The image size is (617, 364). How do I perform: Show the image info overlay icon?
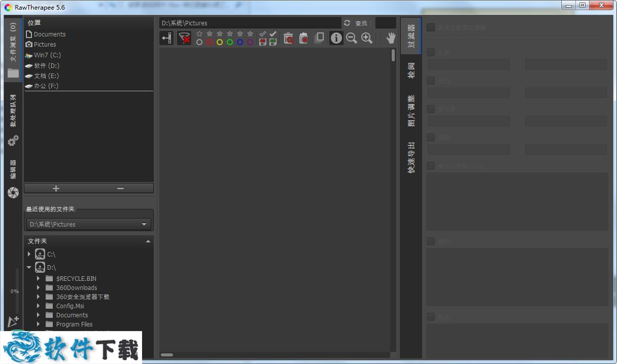[336, 38]
